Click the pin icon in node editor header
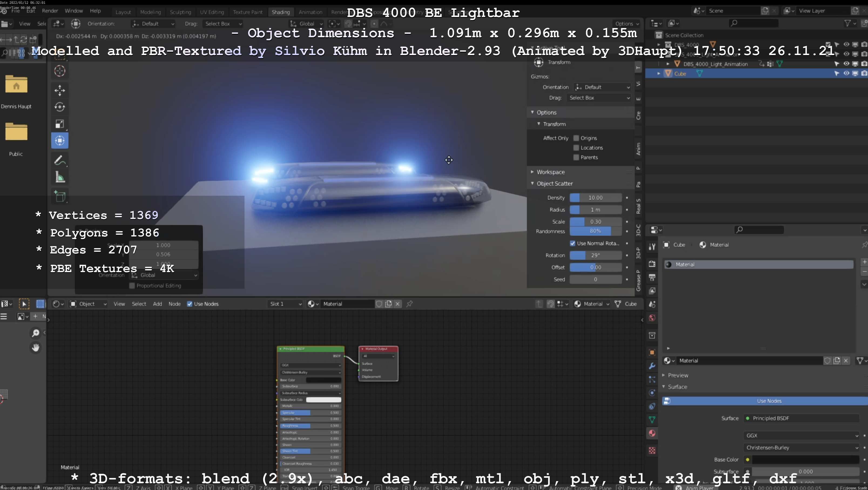The image size is (868, 490). 409,304
